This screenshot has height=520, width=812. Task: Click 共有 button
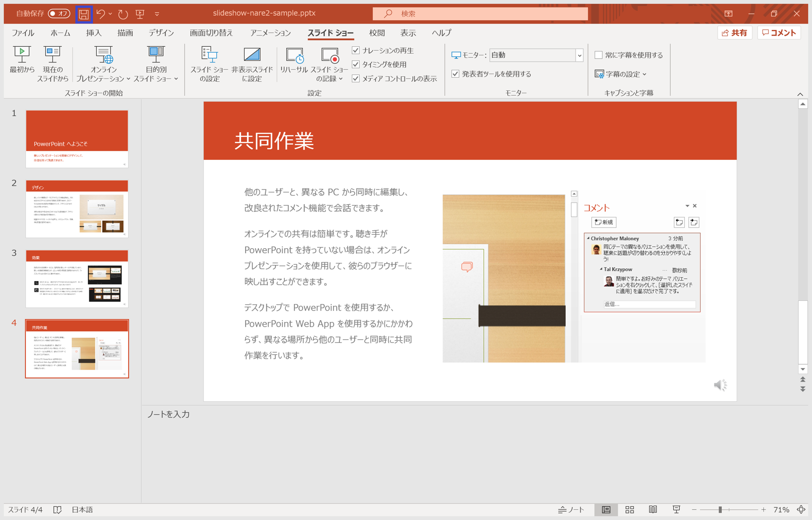pyautogui.click(x=734, y=33)
